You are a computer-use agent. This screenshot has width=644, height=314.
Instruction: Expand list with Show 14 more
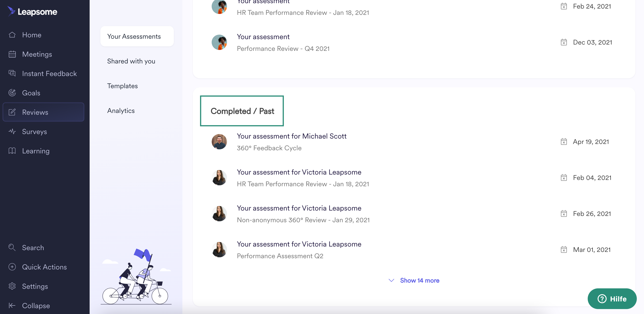[x=420, y=280]
